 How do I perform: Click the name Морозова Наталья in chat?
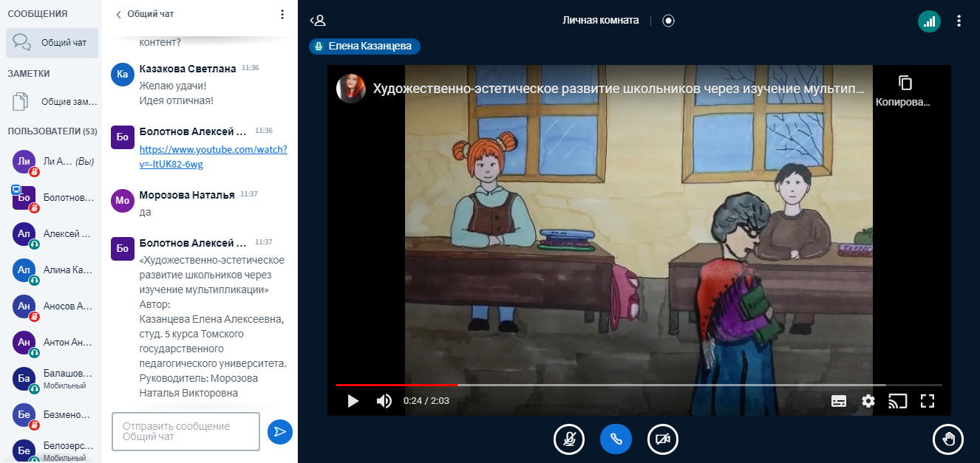point(187,195)
